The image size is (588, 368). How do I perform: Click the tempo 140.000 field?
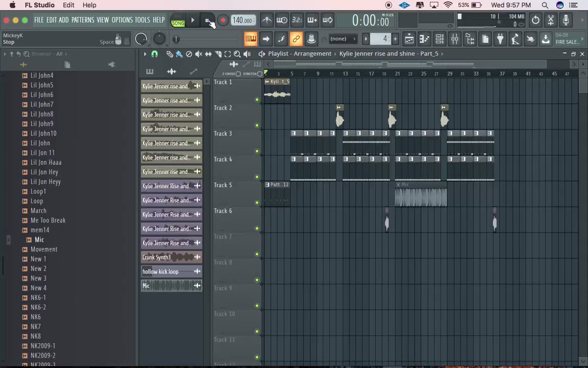pyautogui.click(x=243, y=20)
